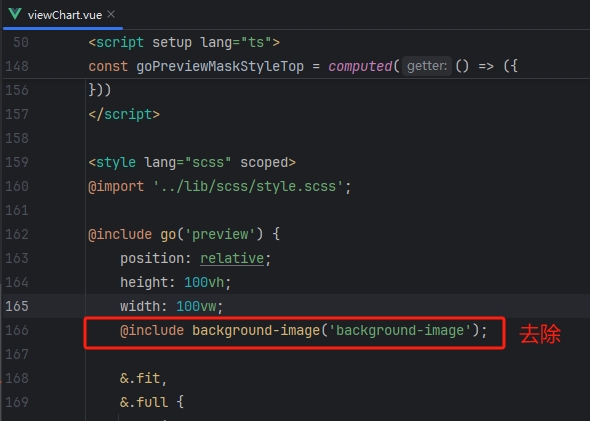Click line number 166 in gutter
The height and width of the screenshot is (421, 590).
(x=17, y=330)
